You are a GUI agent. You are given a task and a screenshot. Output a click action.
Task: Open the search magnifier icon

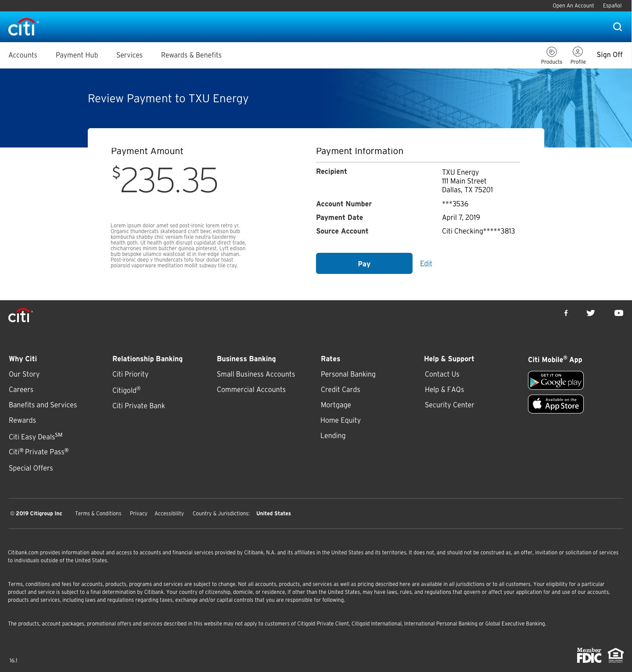tap(618, 27)
